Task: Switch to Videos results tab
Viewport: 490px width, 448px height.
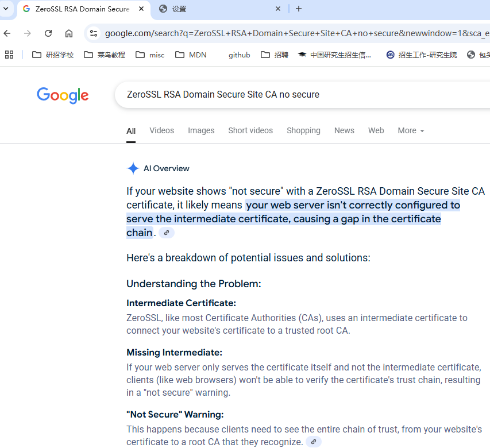Action: click(161, 130)
